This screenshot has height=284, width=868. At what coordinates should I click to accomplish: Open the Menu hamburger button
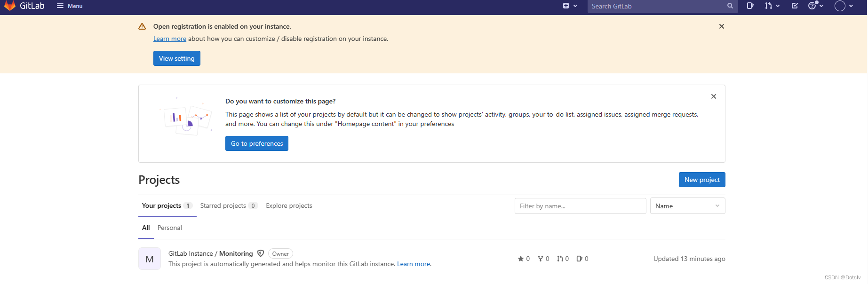tap(70, 6)
